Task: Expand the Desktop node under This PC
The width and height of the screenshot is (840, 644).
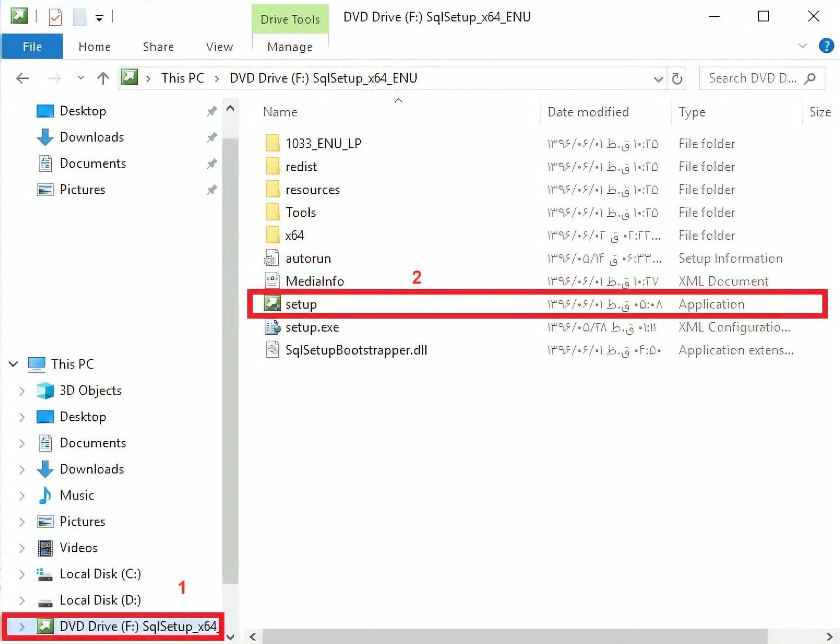Action: tap(22, 417)
